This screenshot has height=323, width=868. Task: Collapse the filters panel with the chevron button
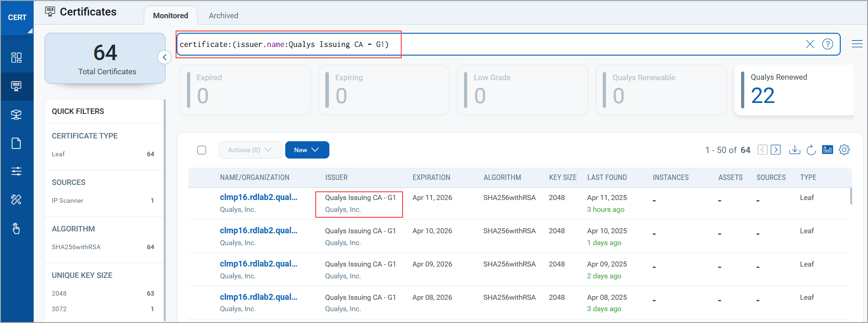164,57
